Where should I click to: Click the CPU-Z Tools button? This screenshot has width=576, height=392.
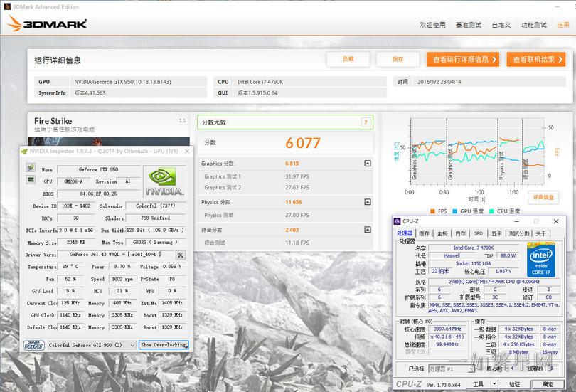pyautogui.click(x=479, y=384)
